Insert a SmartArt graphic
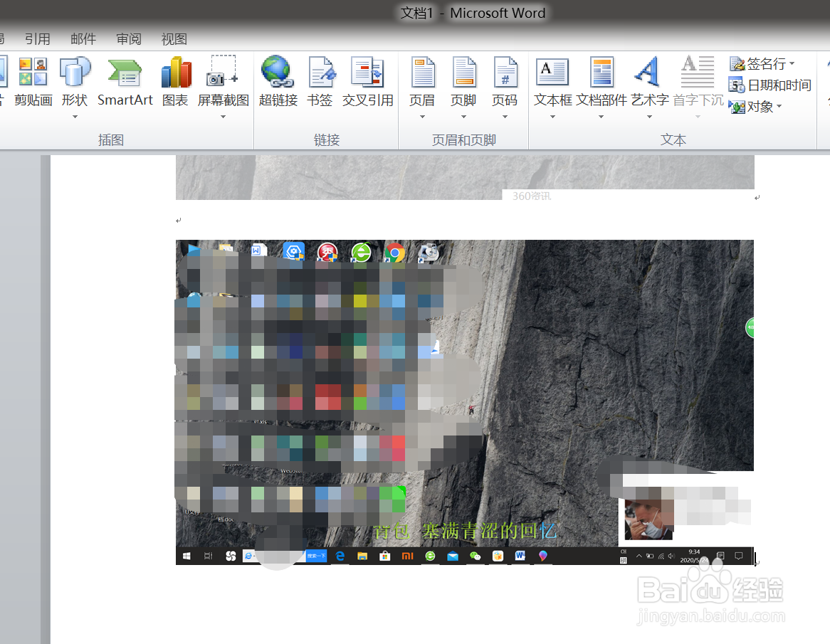 (x=125, y=83)
